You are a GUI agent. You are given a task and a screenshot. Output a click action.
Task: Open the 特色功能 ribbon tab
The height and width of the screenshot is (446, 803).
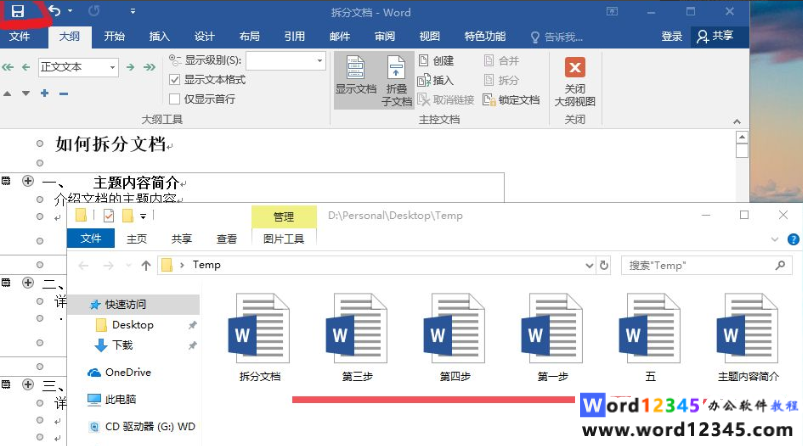tap(485, 36)
